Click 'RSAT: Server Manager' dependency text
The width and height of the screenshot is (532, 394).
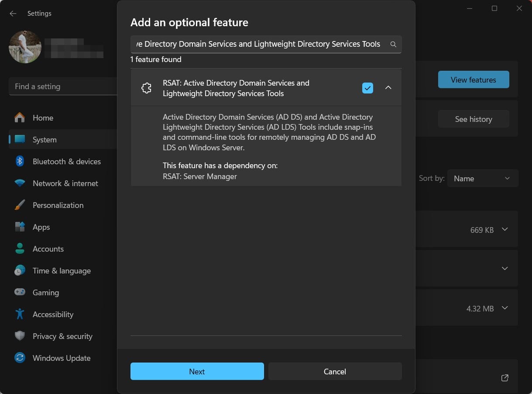[200, 176]
